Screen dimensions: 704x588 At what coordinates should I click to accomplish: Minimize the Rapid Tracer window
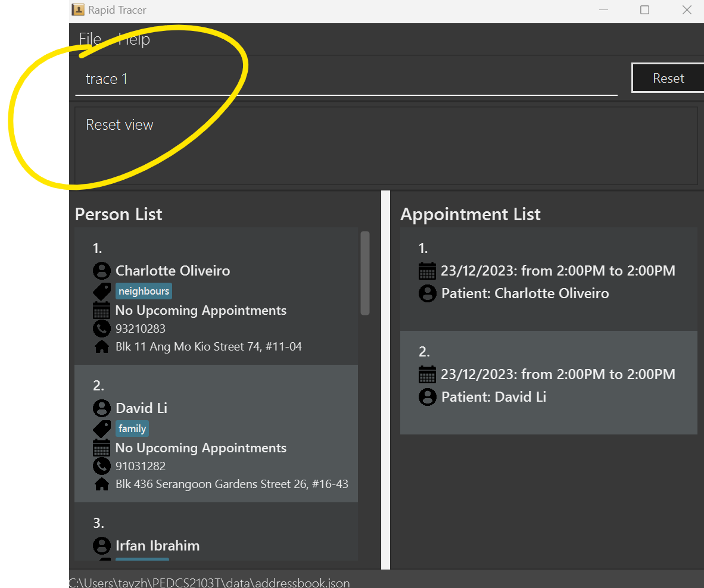point(604,10)
